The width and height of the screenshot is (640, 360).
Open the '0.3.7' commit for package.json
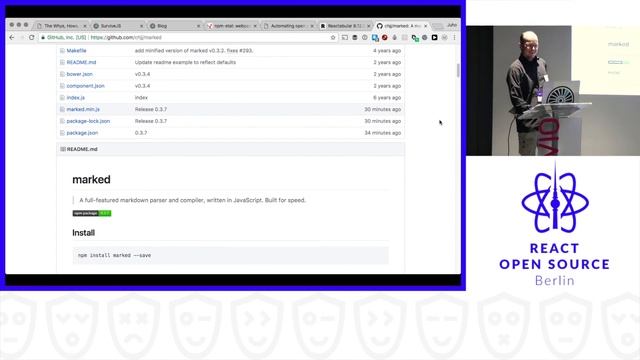tap(141, 133)
